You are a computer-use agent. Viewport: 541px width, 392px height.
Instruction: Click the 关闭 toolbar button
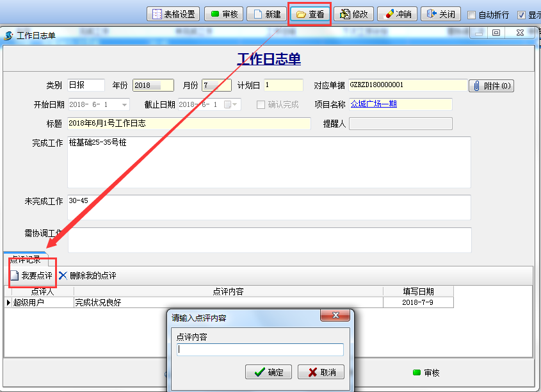[441, 14]
